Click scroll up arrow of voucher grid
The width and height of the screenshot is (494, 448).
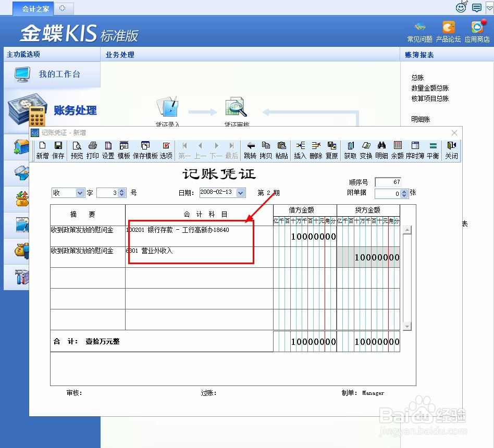(x=407, y=230)
